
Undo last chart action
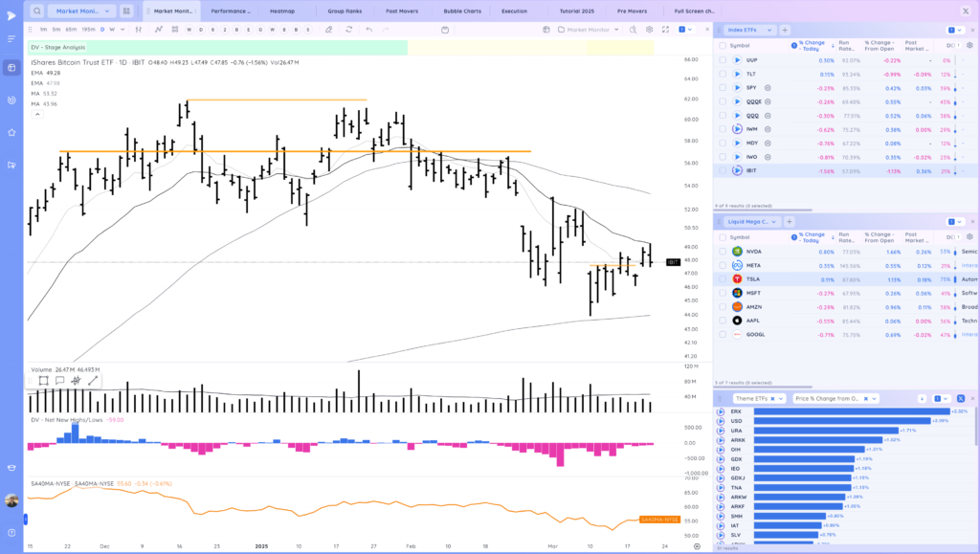(369, 30)
